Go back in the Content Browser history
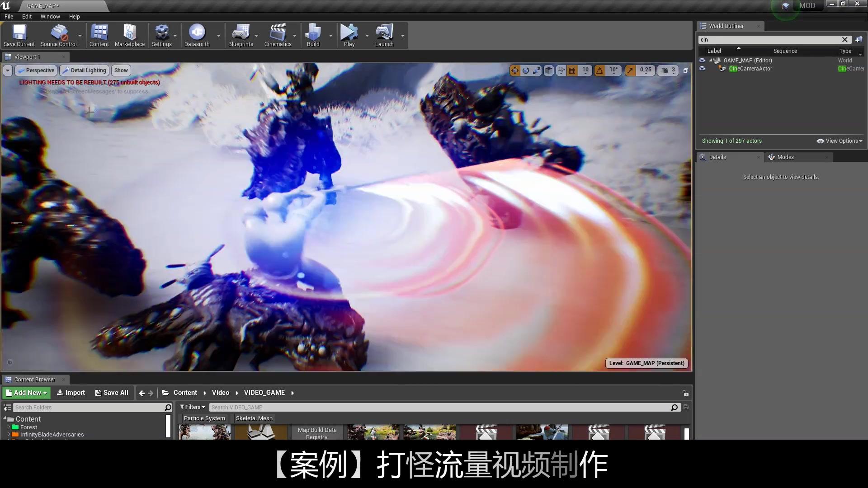This screenshot has width=868, height=488. 142,393
